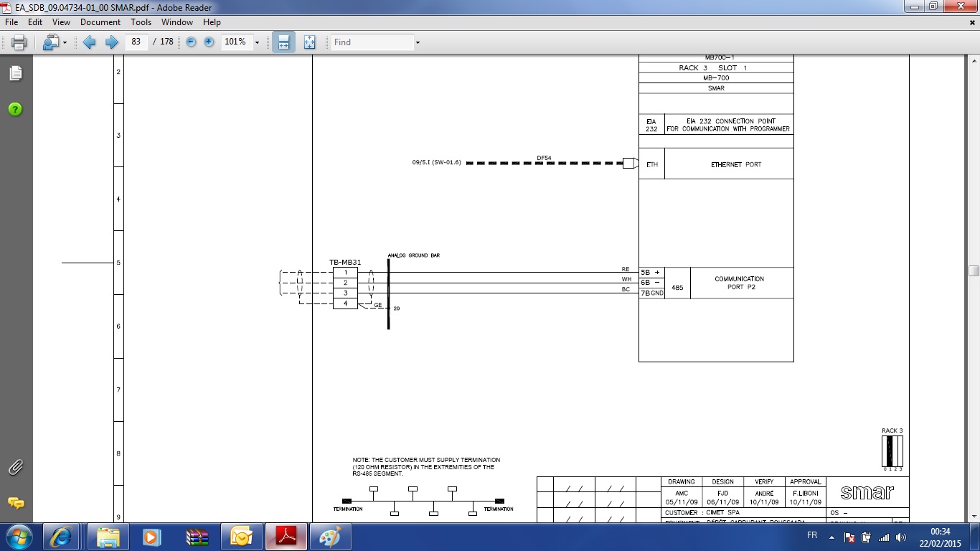The height and width of the screenshot is (551, 980).
Task: Open the Document menu
Action: 100,22
